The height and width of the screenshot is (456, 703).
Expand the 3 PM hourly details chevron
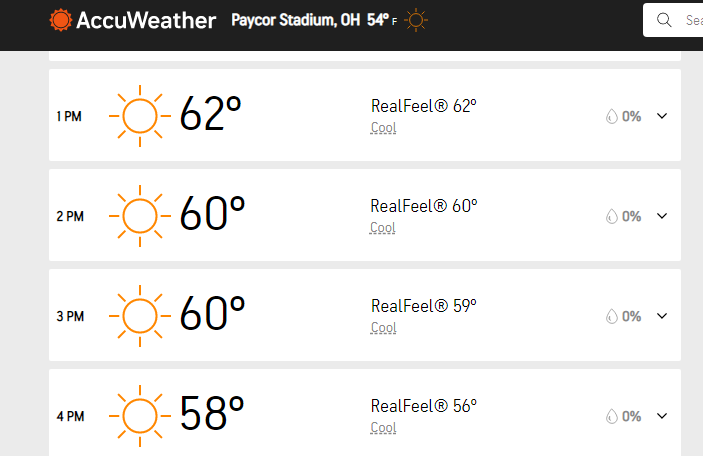[662, 316]
